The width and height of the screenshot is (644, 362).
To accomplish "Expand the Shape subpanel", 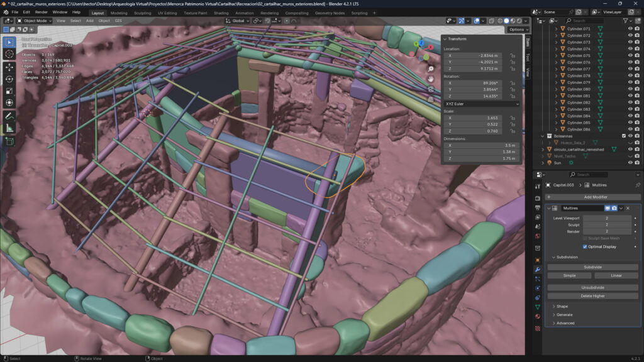I will [x=562, y=306].
